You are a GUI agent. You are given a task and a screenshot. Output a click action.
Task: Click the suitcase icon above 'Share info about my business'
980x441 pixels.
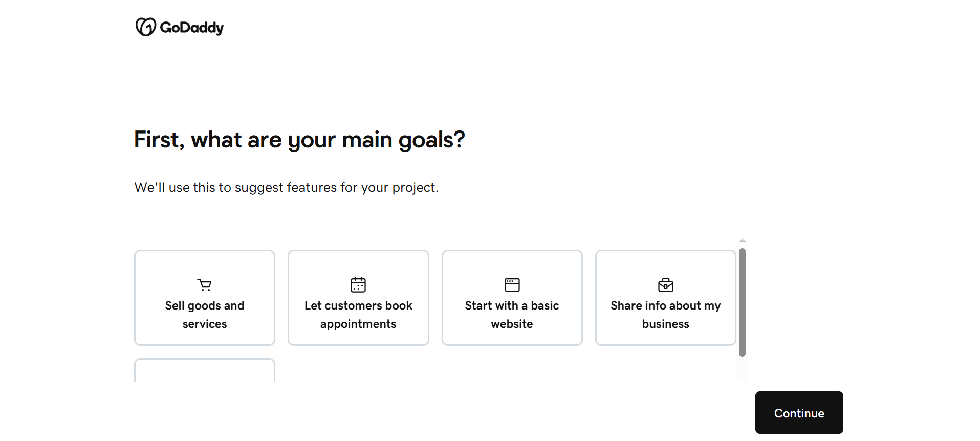[x=665, y=285]
